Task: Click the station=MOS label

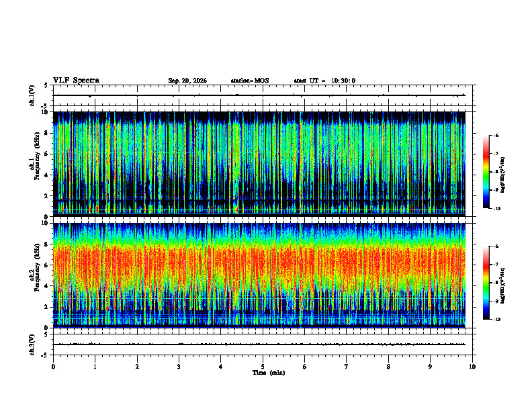Action: (x=250, y=81)
